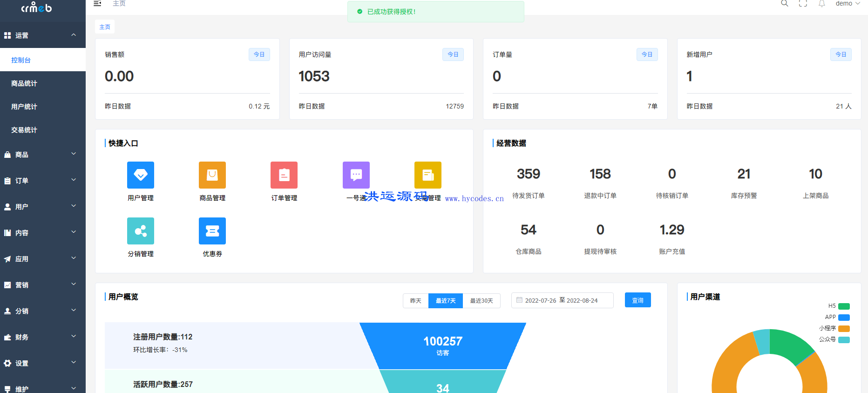Click the green H5 donut chart segment
868x393 pixels.
point(790,345)
